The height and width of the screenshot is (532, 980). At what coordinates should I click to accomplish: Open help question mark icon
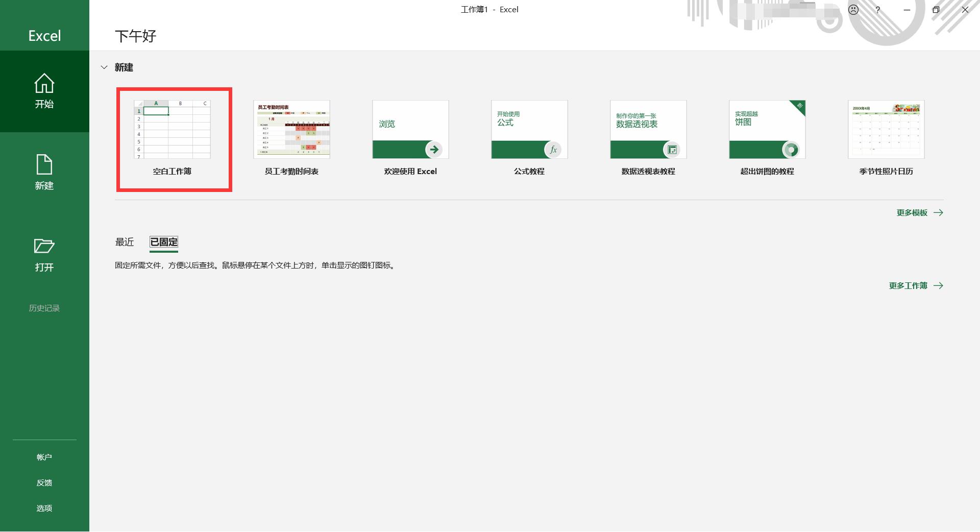tap(878, 10)
